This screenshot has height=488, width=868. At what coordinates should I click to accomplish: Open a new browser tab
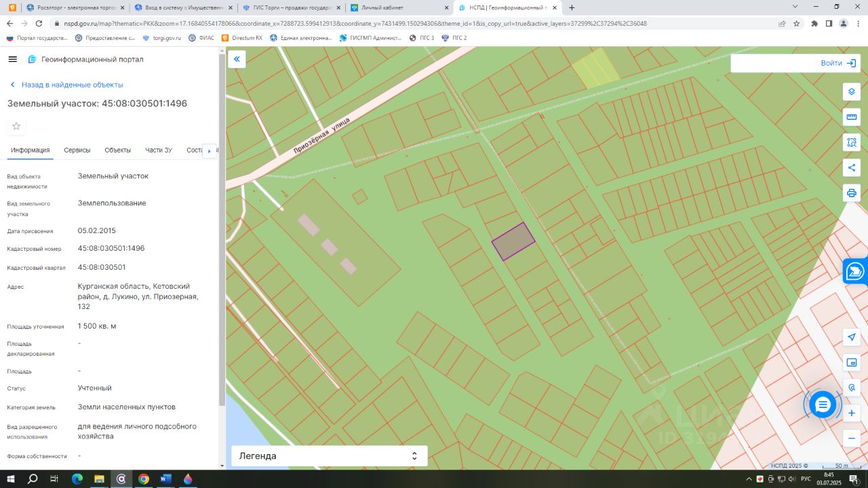[x=572, y=7]
